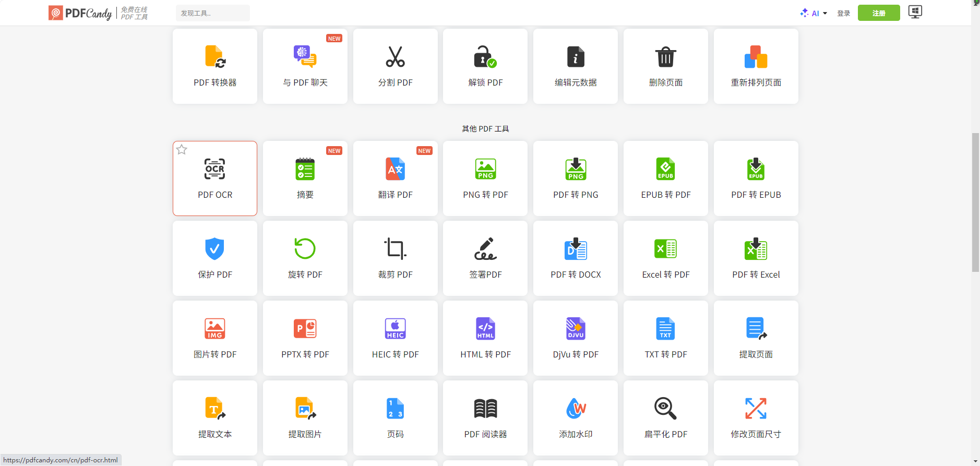Open the Unlock PDF tool
The width and height of the screenshot is (980, 466).
coord(485,66)
